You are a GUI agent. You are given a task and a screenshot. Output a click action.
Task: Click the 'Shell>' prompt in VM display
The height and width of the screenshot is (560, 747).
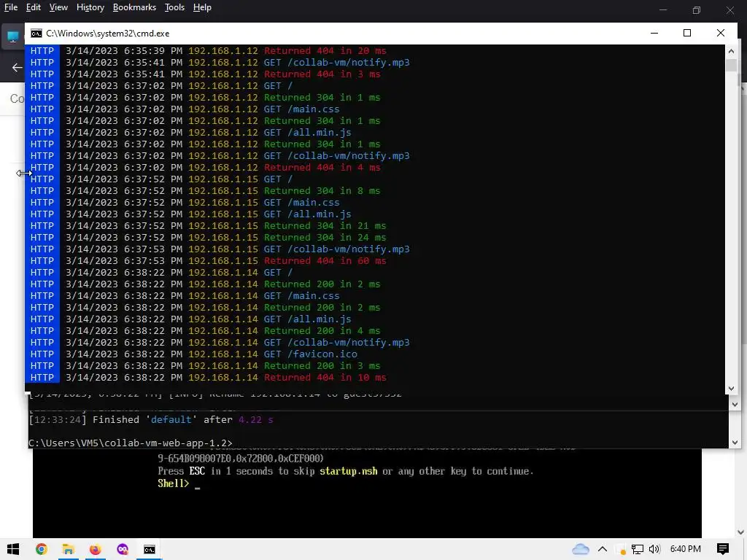174,483
